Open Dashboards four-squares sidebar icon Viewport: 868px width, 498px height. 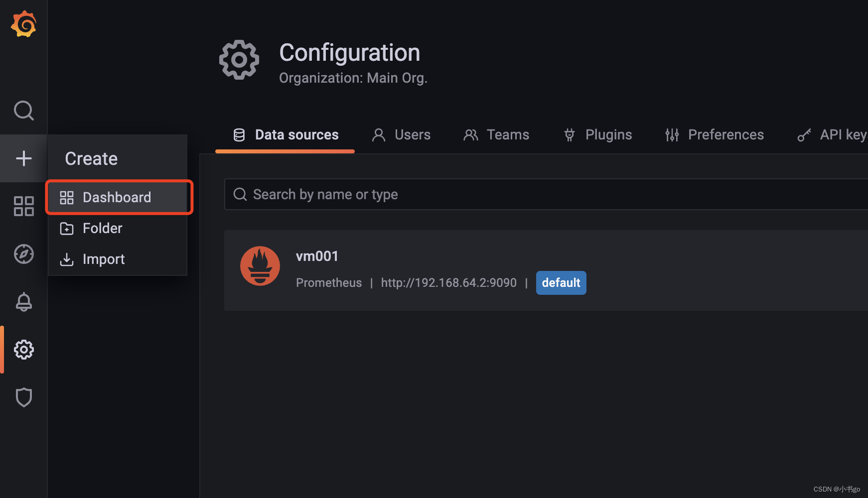[23, 206]
